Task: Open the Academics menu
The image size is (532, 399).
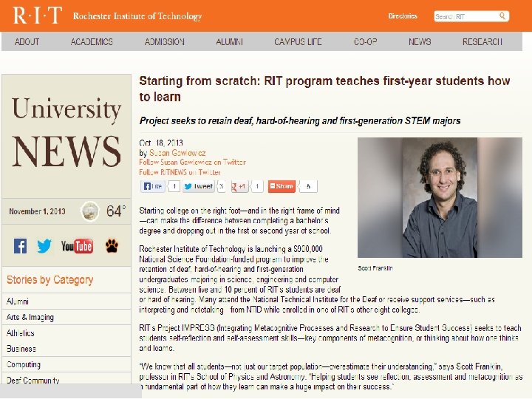Action: pyautogui.click(x=92, y=41)
